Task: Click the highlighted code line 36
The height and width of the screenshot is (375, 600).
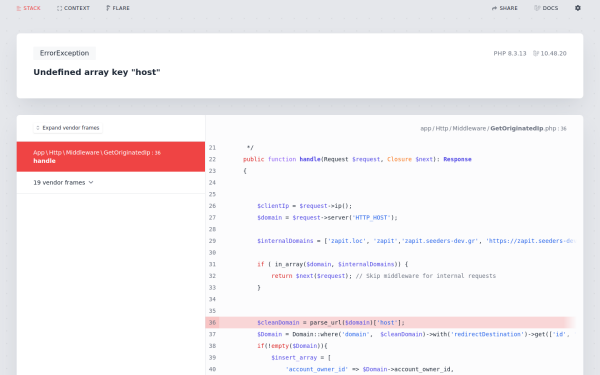Action: (390, 323)
